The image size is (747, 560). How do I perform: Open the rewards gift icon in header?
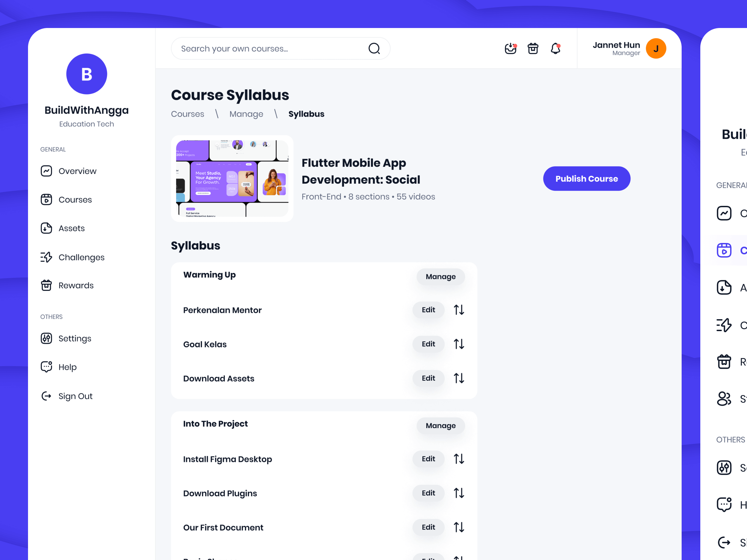[533, 49]
